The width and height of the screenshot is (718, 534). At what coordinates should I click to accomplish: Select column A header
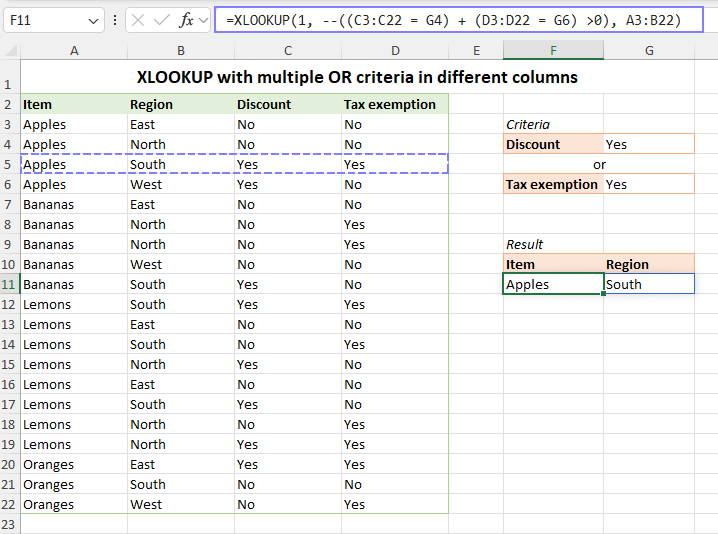[x=74, y=50]
